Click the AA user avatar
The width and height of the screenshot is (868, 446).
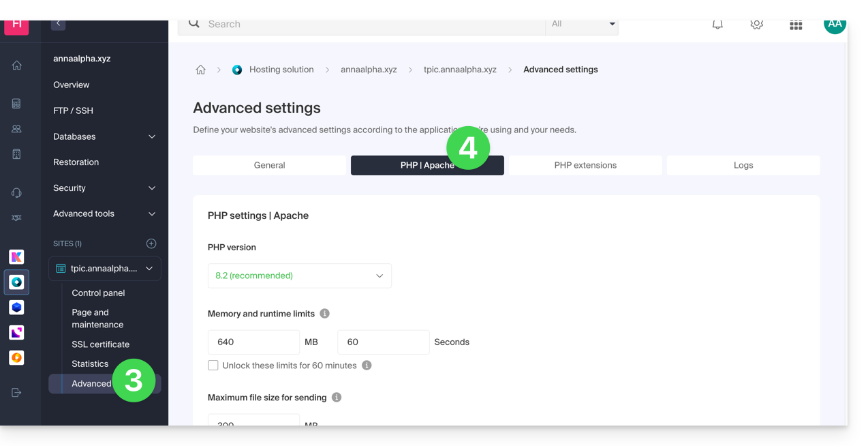pyautogui.click(x=834, y=25)
